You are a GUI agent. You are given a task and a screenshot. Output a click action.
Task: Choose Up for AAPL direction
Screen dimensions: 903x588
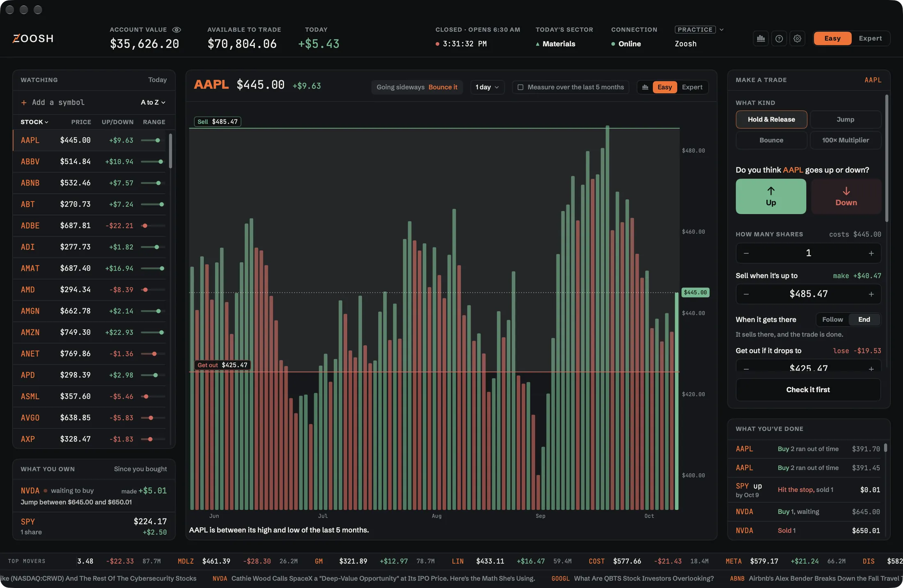770,196
